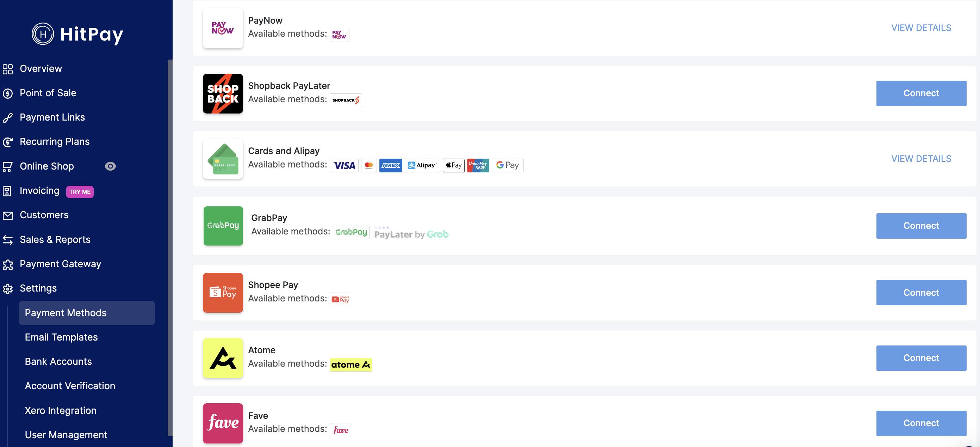
Task: Click the Google Pay method badge
Action: (508, 165)
